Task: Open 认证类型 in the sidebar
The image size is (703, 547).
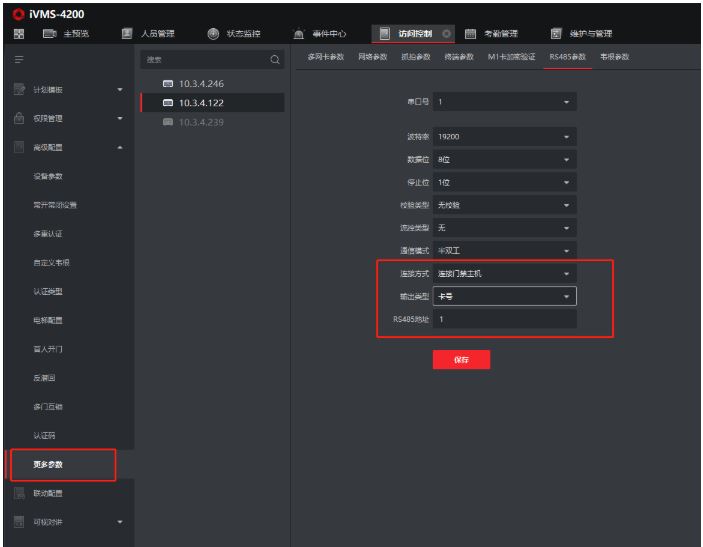Action: click(48, 291)
